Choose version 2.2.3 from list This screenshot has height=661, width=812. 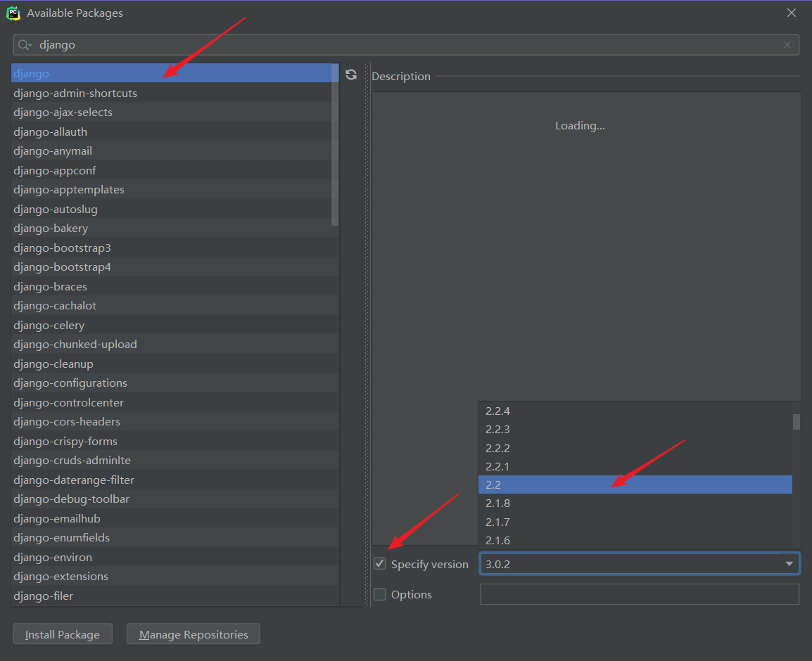[x=635, y=430]
